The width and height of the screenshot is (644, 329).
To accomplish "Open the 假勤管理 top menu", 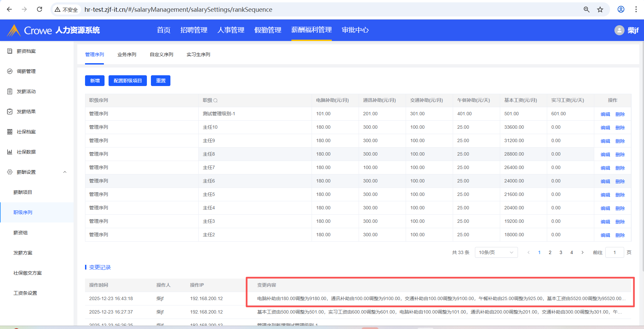I will 268,30.
